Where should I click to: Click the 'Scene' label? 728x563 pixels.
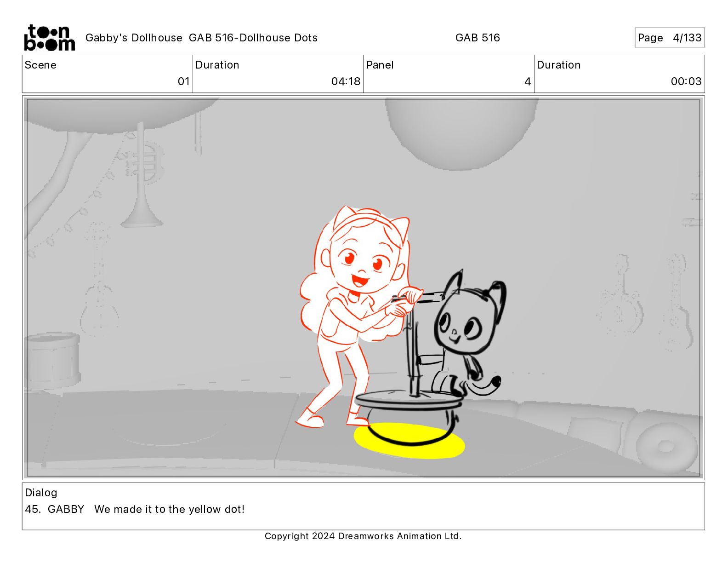tap(40, 65)
